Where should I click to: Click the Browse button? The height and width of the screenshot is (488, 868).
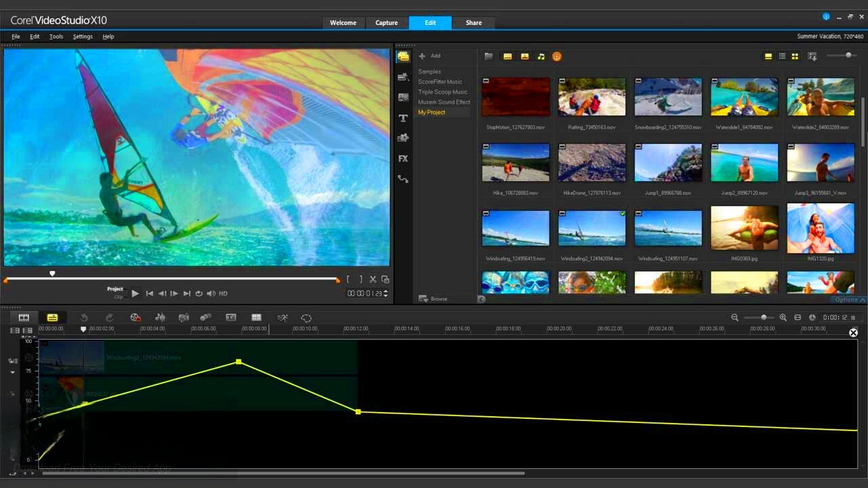tap(433, 299)
